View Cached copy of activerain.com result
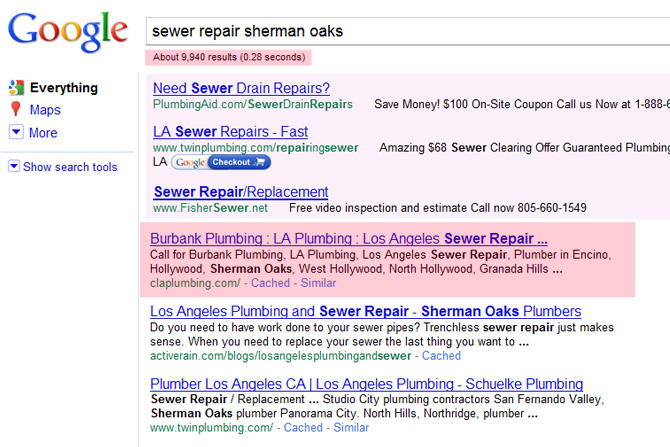The width and height of the screenshot is (670, 447). [441, 355]
